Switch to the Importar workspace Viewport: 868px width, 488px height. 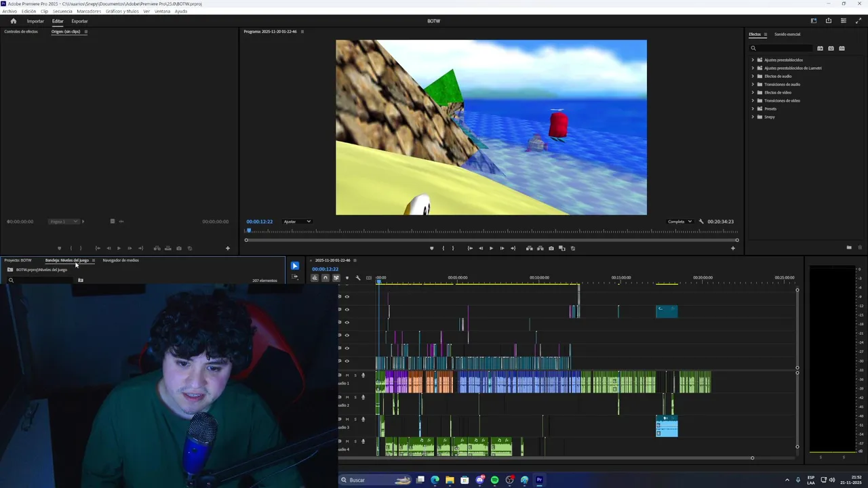[x=35, y=21]
